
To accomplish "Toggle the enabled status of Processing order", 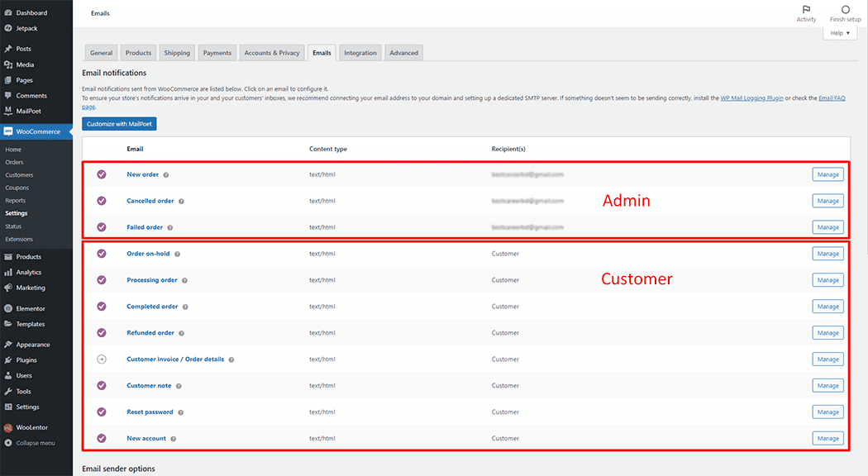I will click(x=102, y=280).
